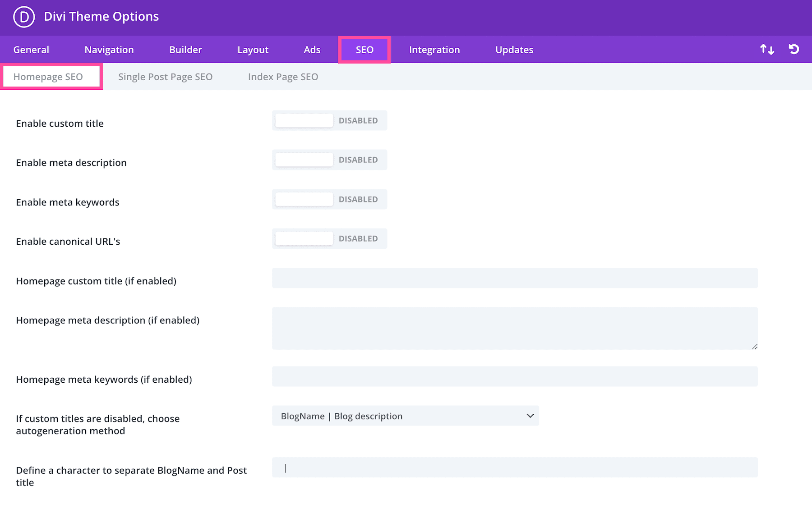Click the Divi logo icon

(x=24, y=17)
